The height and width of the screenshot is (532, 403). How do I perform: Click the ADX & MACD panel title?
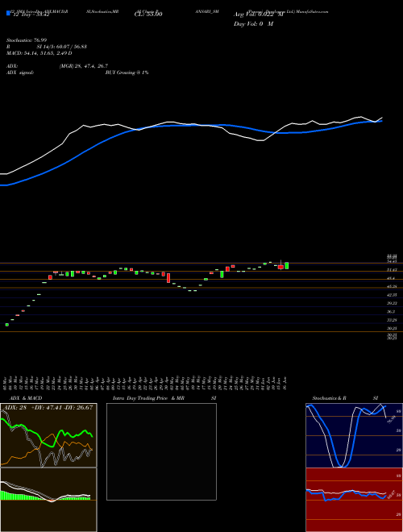[x=26, y=398]
